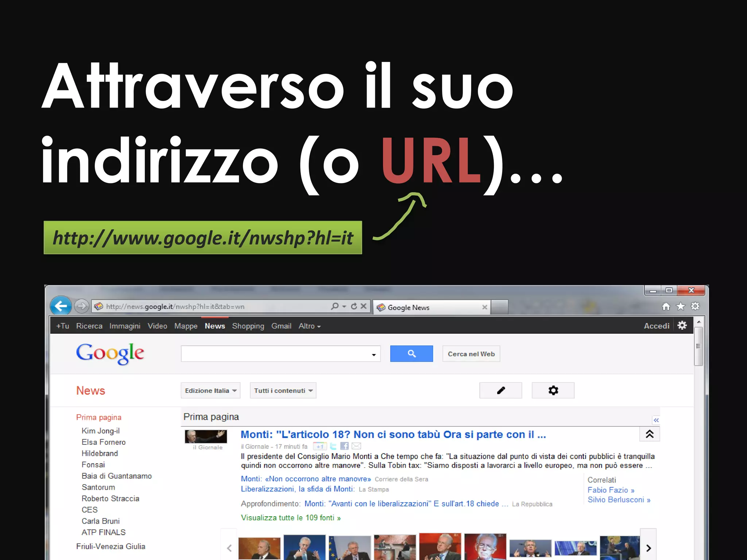Select Gmail in the top bar
The width and height of the screenshot is (747, 560).
coord(281,326)
